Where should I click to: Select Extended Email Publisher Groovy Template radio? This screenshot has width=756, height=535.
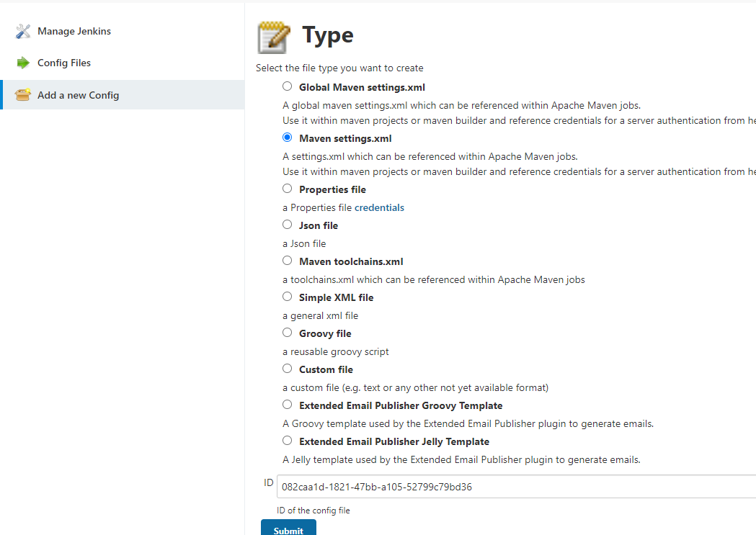tap(288, 405)
